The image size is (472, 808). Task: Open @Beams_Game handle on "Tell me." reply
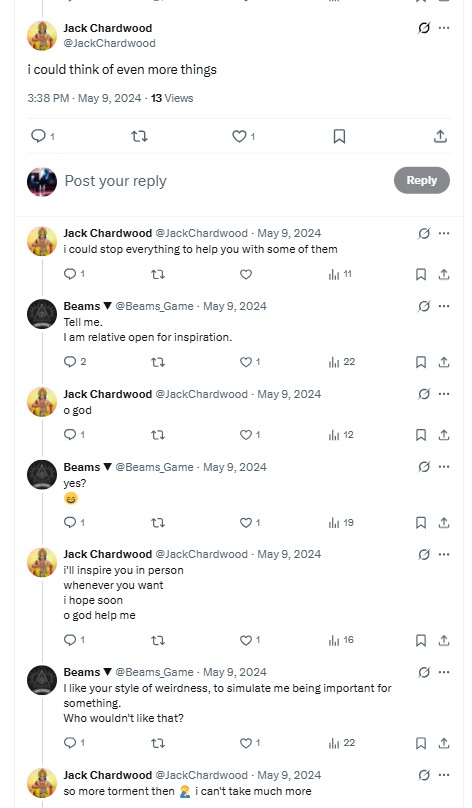pyautogui.click(x=155, y=306)
